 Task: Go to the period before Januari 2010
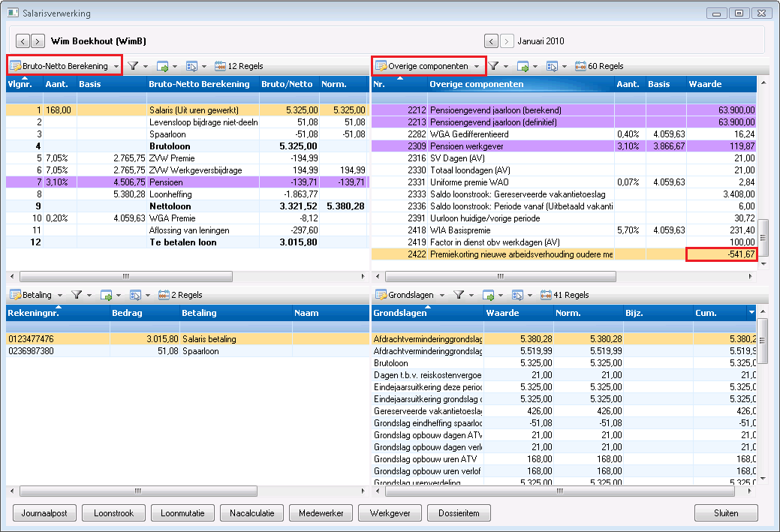tap(491, 41)
